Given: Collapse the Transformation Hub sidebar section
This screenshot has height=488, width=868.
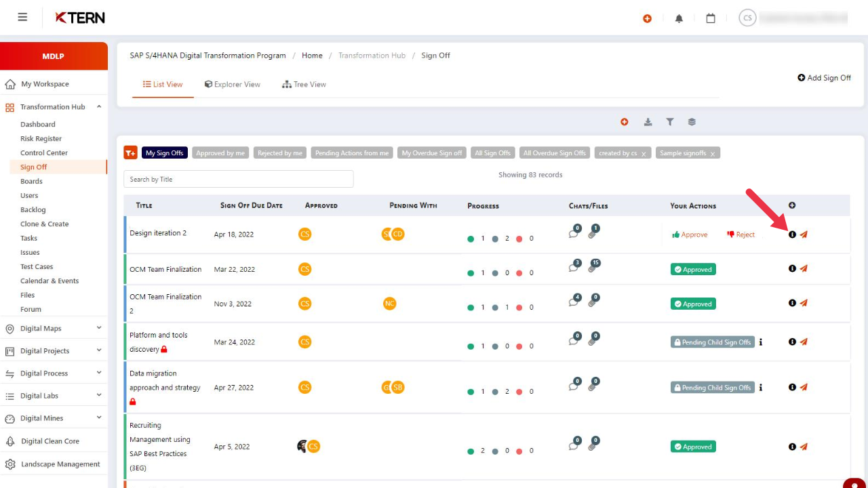Looking at the screenshot, I should (x=99, y=106).
